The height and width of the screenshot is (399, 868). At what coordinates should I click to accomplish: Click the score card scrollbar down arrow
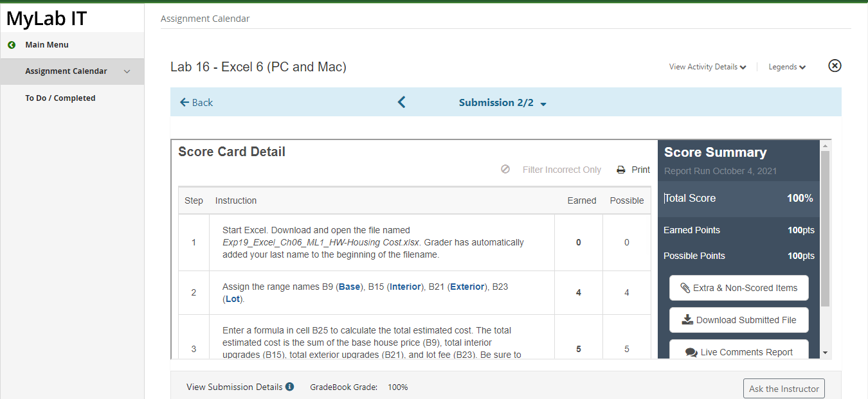pyautogui.click(x=825, y=353)
